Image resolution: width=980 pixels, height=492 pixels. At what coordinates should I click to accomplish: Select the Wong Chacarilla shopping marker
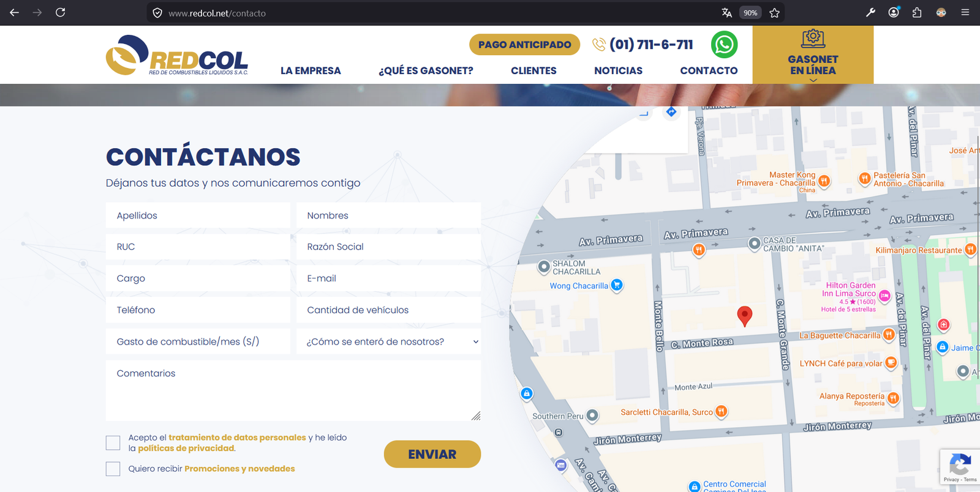coord(617,285)
